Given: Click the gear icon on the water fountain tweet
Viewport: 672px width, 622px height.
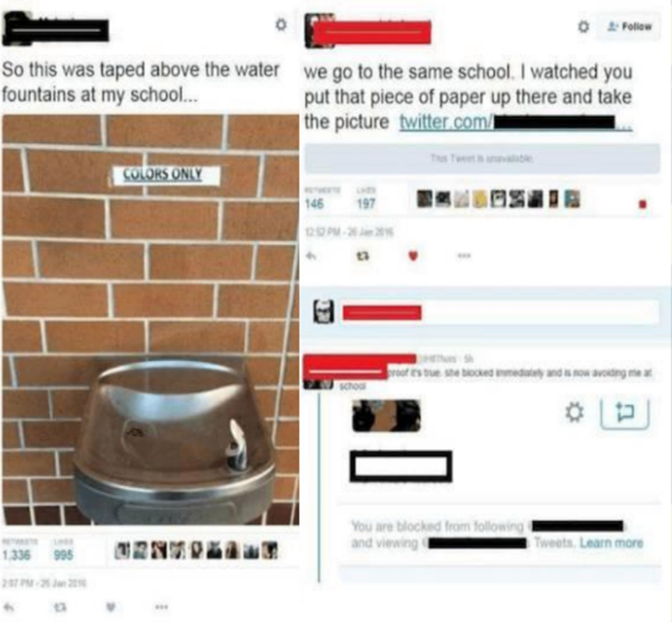Looking at the screenshot, I should point(280,24).
